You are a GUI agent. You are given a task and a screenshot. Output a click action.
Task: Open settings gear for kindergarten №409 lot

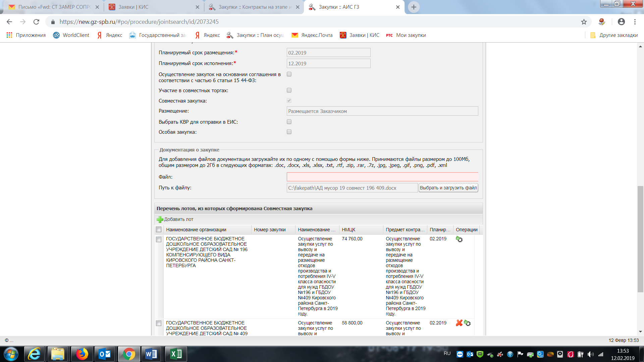pyautogui.click(x=468, y=323)
